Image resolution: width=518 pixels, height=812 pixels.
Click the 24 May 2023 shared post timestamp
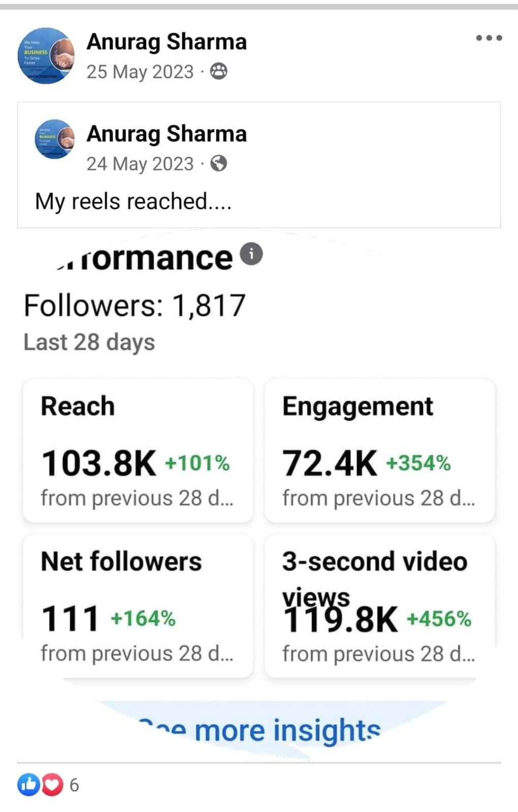click(x=140, y=164)
